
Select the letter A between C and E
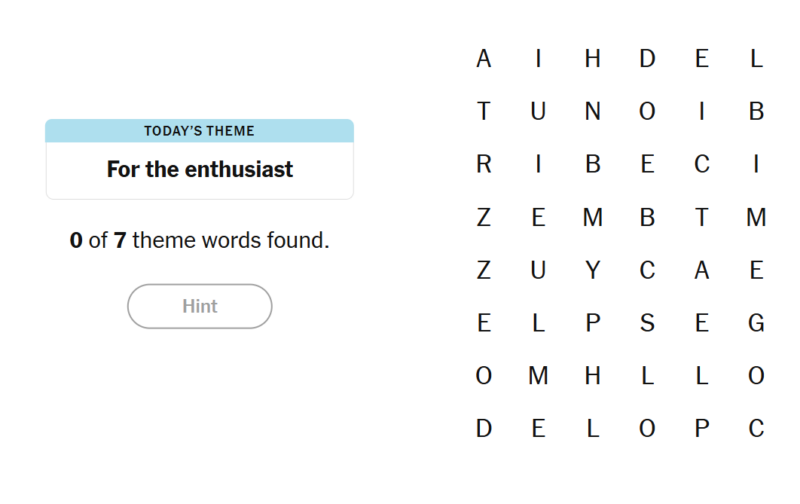(x=702, y=270)
